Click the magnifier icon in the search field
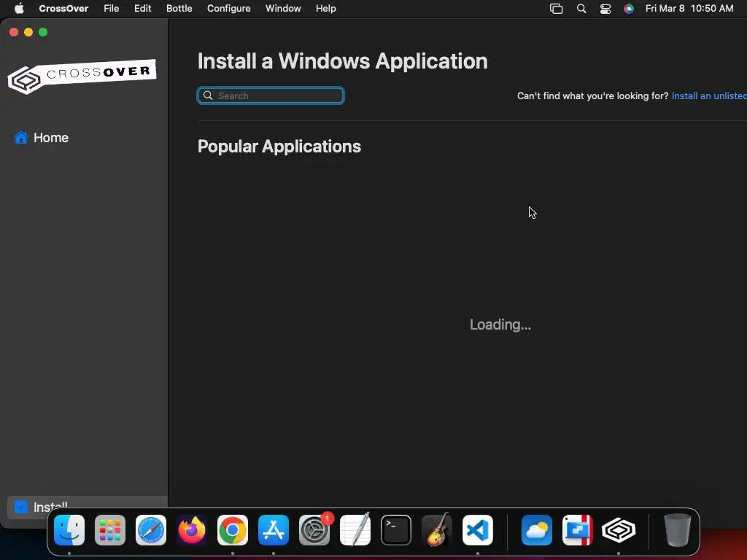Screen dimensions: 747x560 click(208, 96)
